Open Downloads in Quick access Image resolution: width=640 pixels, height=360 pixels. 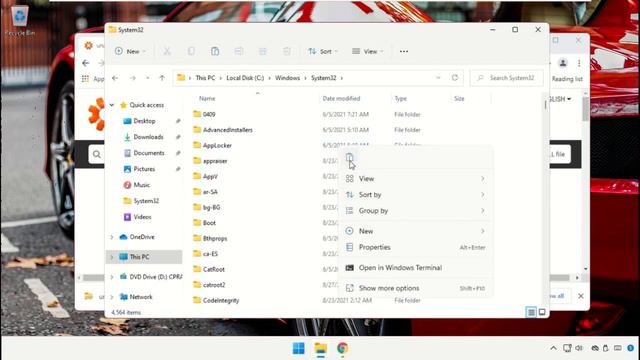point(148,137)
